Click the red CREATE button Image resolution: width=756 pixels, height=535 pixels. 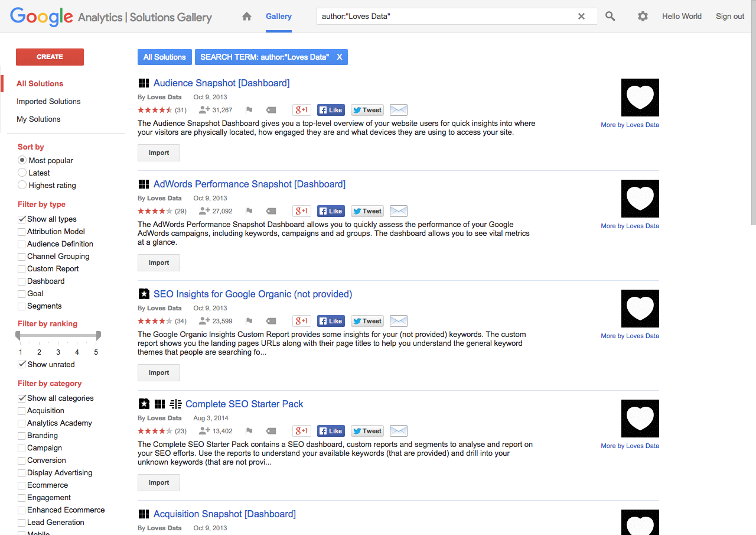tap(50, 57)
